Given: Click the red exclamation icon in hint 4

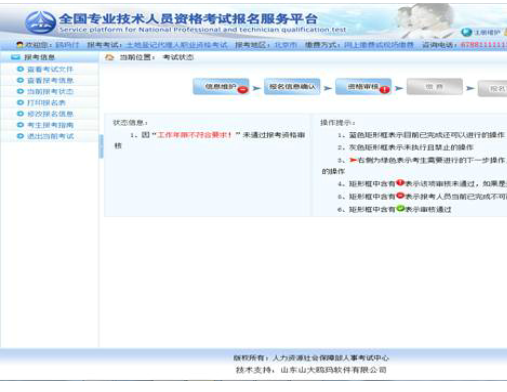Looking at the screenshot, I should (x=400, y=183).
